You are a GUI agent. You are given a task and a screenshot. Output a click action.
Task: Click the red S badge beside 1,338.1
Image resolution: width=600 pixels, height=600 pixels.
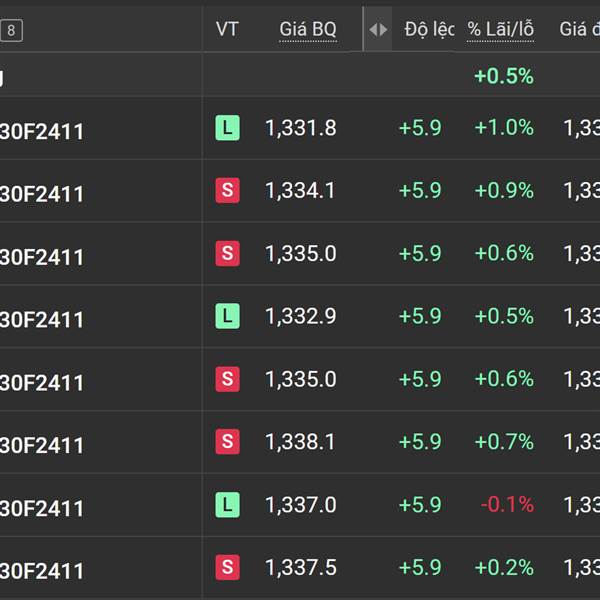227,442
